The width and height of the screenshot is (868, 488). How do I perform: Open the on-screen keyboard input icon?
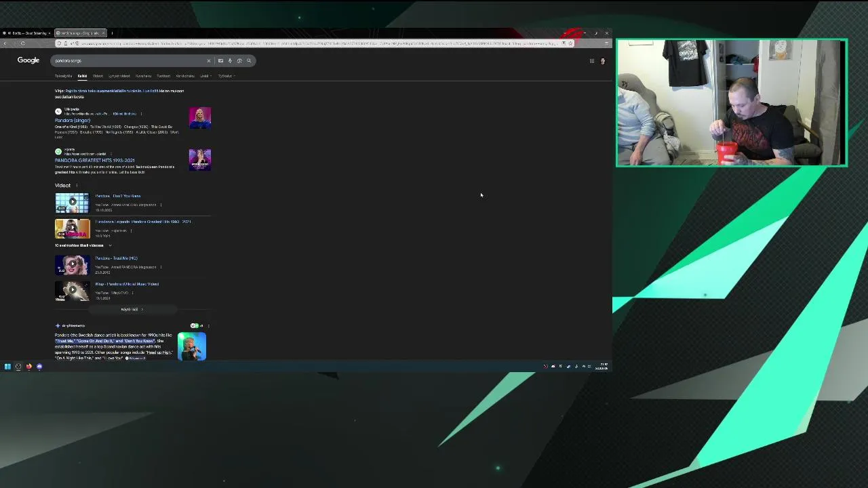pos(220,61)
